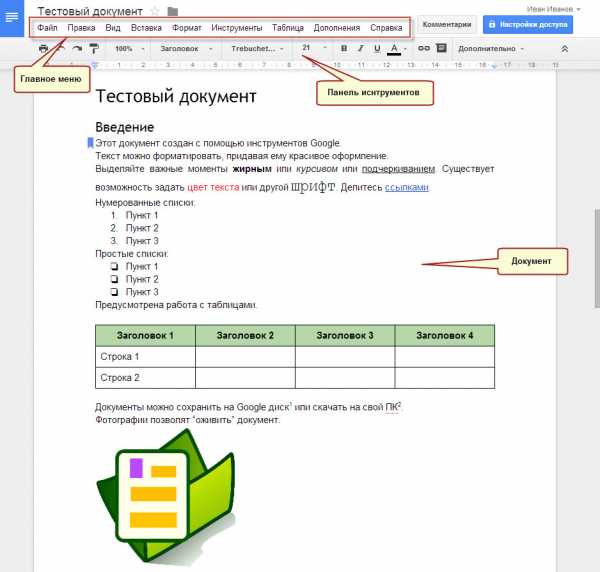Screen dimensions: 600x572
Task: Open the Файл menu
Action: click(x=47, y=28)
